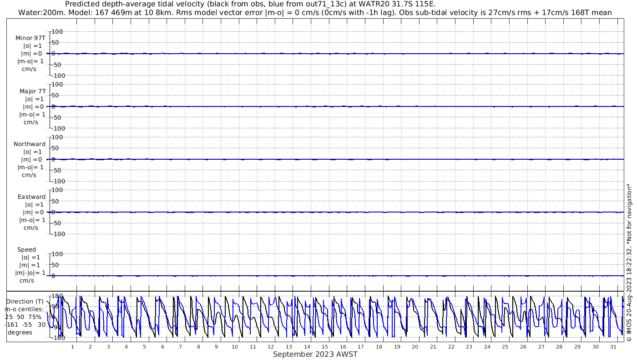Select the "Speed" panel label
The height and width of the screenshot is (364, 637).
26,249
